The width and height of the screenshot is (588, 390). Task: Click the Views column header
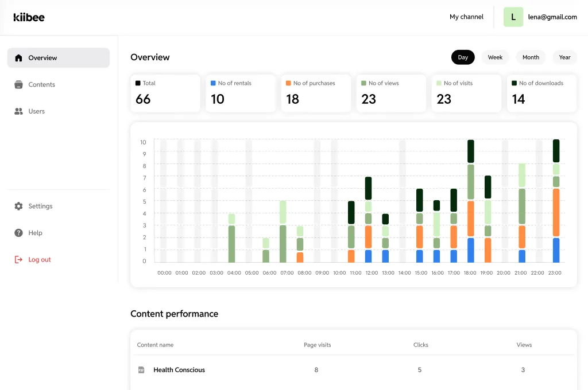[524, 345]
